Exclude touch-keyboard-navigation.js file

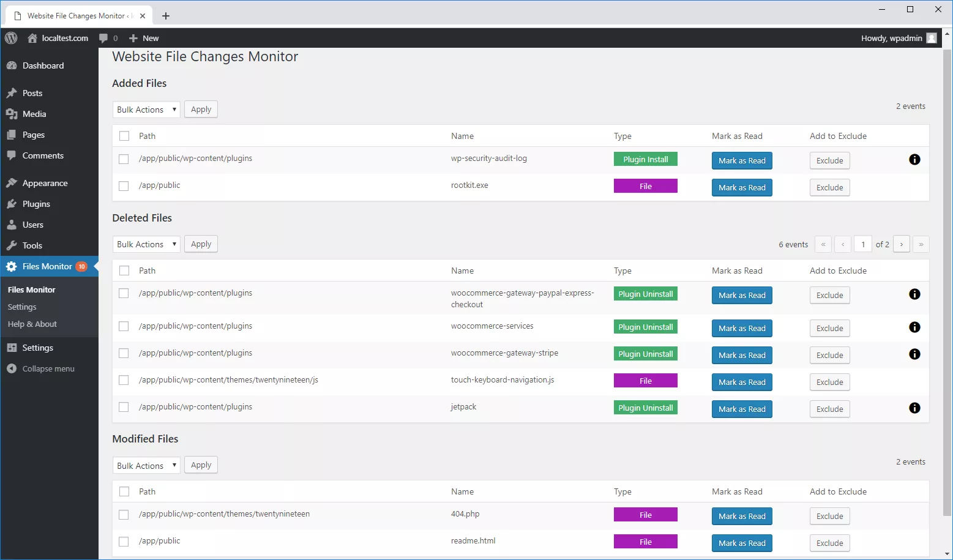pyautogui.click(x=829, y=383)
